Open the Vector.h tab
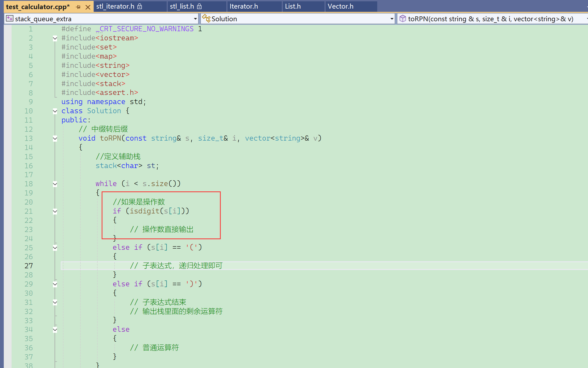 (340, 6)
